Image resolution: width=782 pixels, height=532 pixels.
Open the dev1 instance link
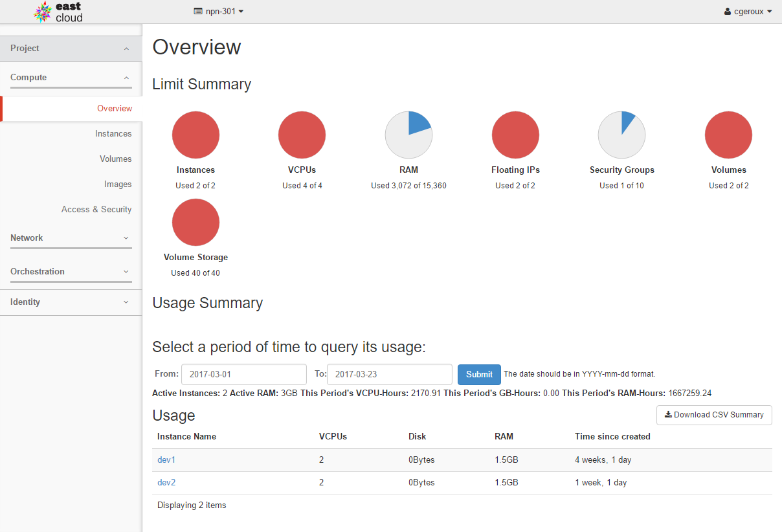click(x=166, y=460)
